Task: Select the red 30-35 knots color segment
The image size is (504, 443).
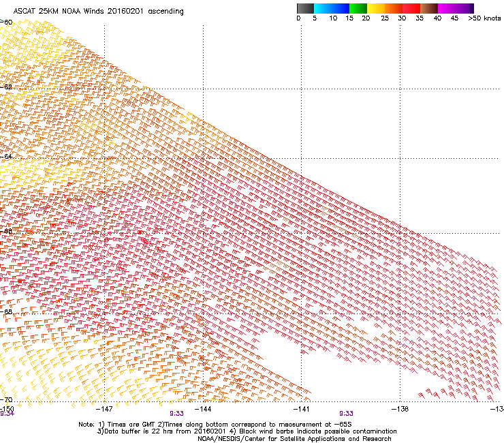Action: [x=411, y=8]
